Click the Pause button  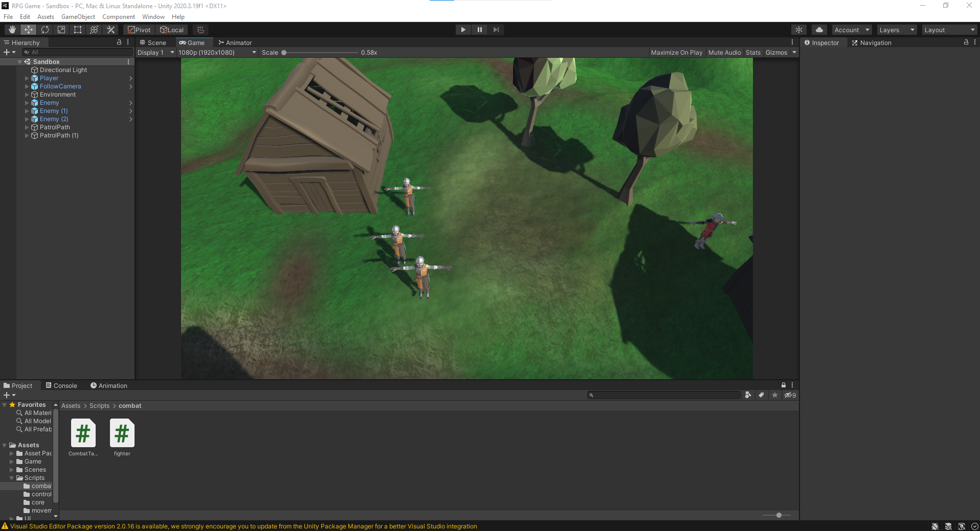pos(479,30)
